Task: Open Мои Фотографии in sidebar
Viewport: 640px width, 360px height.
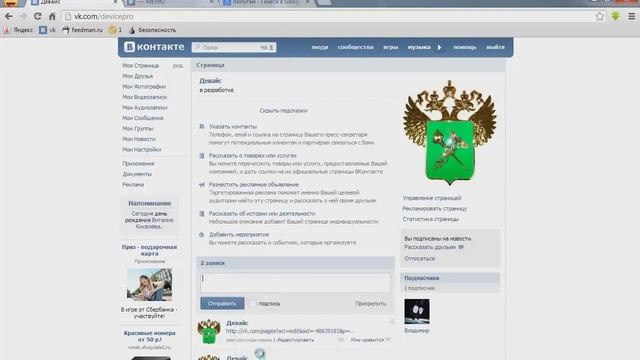Action: [144, 87]
